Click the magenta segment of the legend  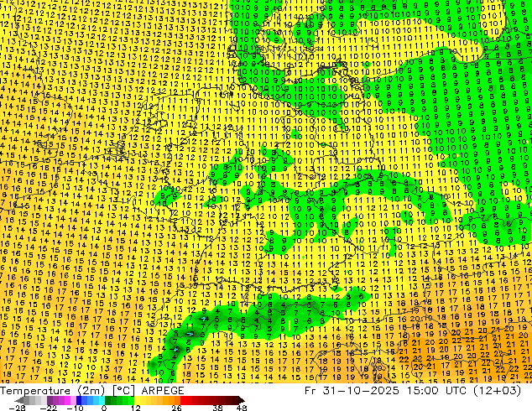click(67, 400)
